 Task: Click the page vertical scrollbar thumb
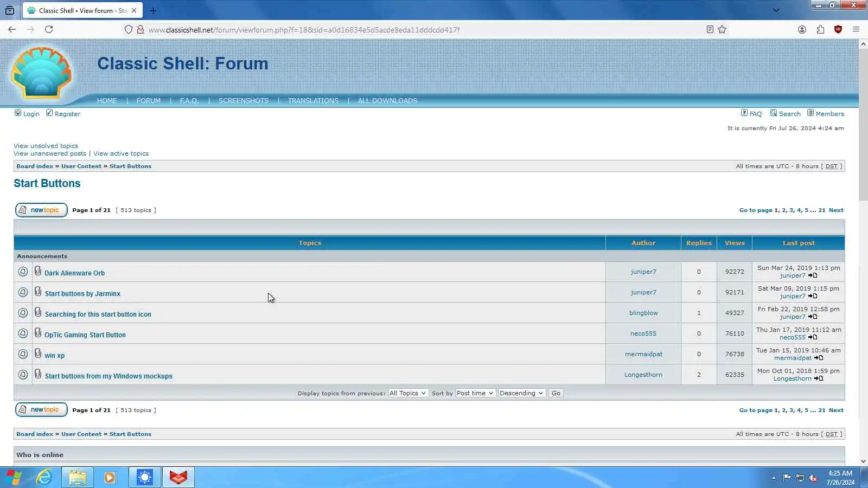point(863,125)
